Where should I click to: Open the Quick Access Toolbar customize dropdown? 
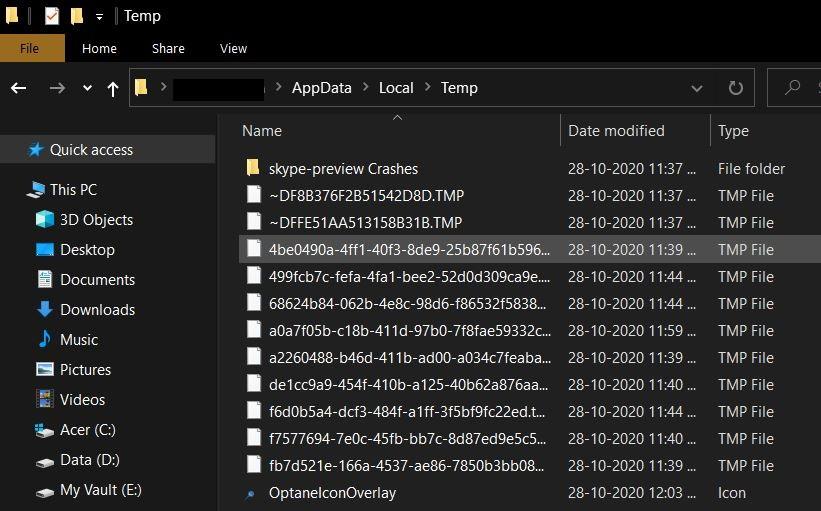tap(99, 17)
